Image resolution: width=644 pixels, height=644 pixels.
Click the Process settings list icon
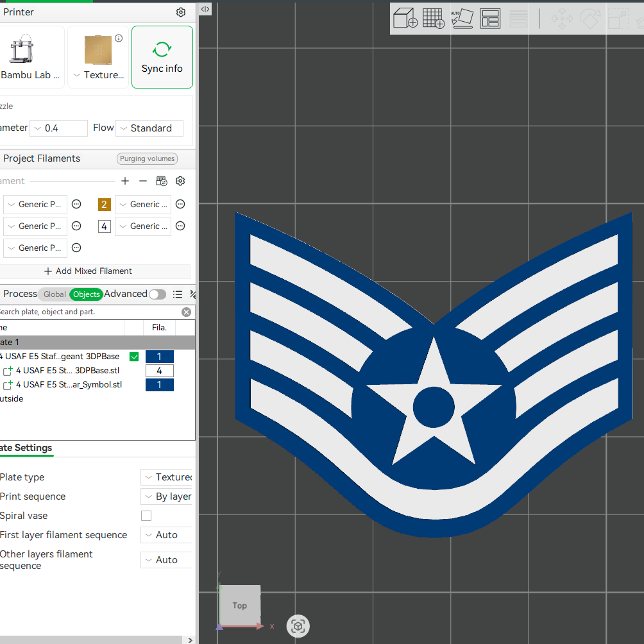pos(178,294)
